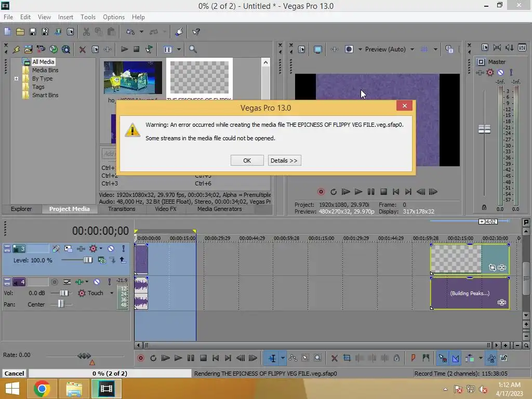
Task: Toggle Lock Envelopes to Events button
Action: [x=491, y=358]
